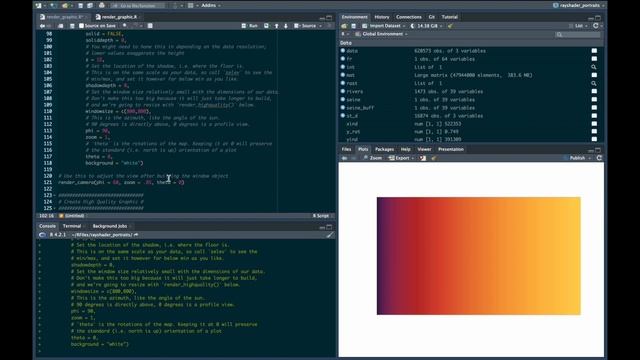Open the Source button dropdown arrow
640x360 pixels.
click(320, 26)
